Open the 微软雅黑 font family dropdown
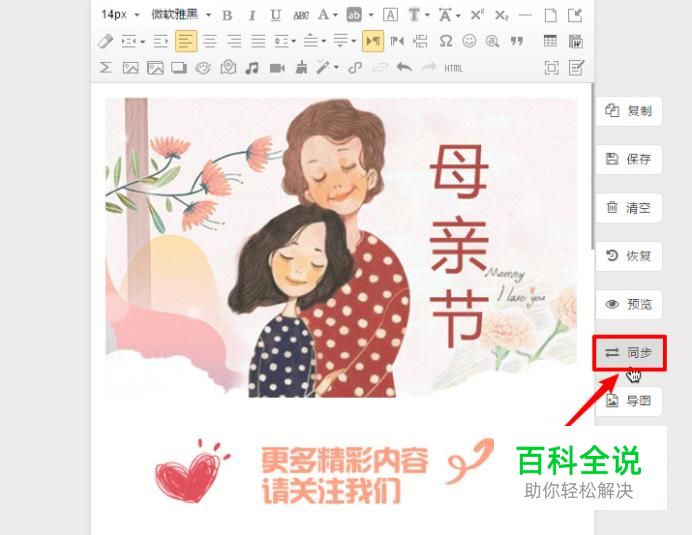The width and height of the screenshot is (692, 535). 181,15
